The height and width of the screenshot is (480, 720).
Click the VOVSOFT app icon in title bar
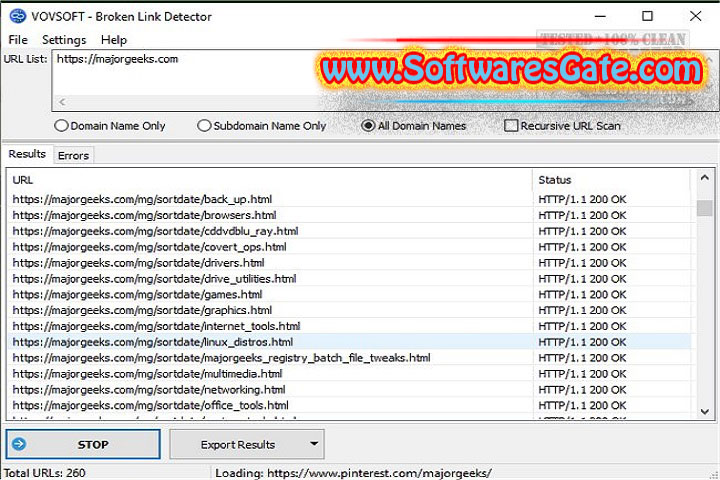point(18,17)
